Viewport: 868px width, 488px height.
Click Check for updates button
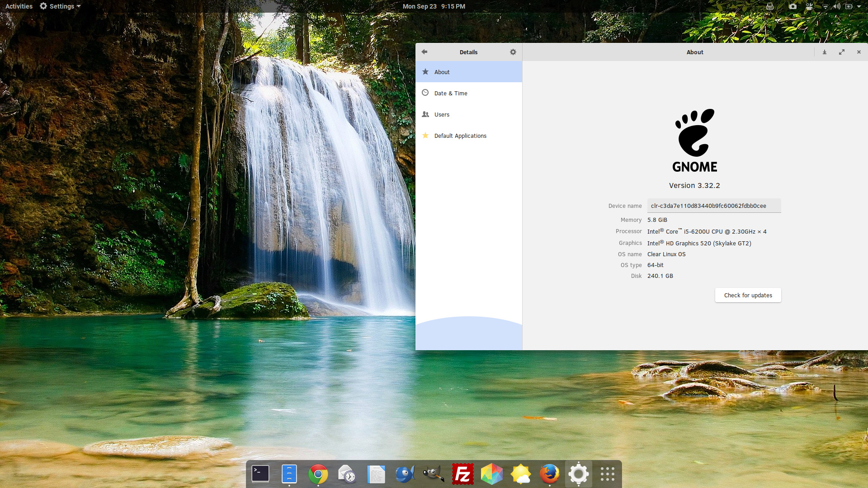748,295
